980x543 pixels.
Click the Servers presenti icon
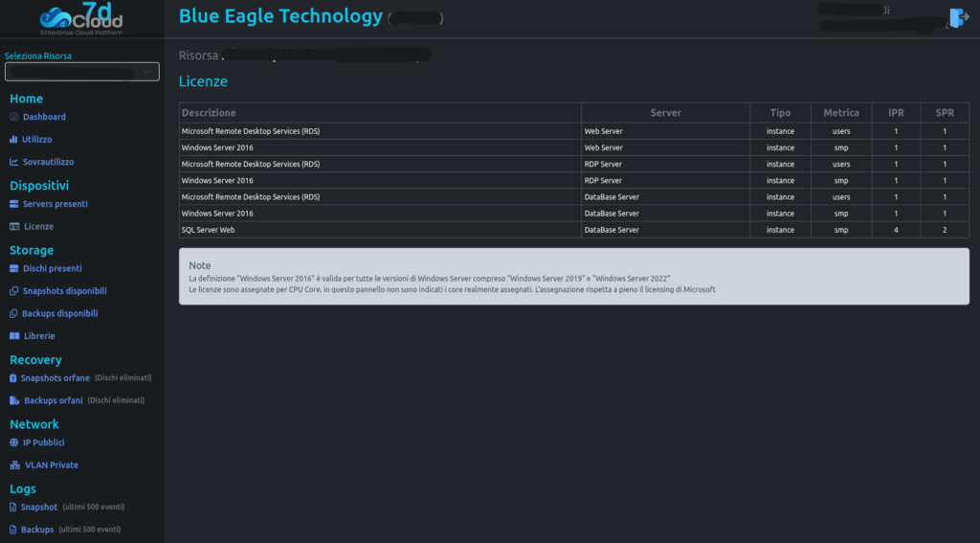coord(13,204)
